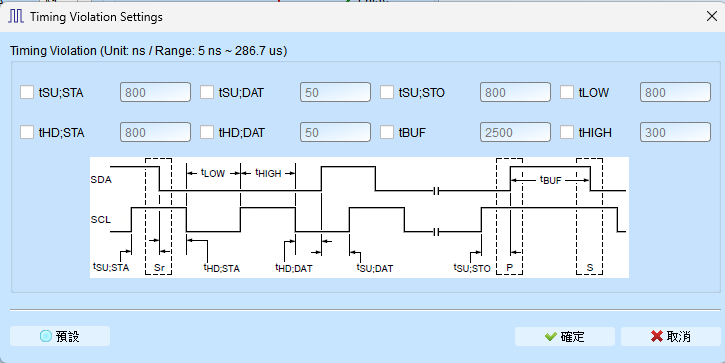Cancel with the 取消 button
Viewport: 725px width, 363px height.
[670, 336]
